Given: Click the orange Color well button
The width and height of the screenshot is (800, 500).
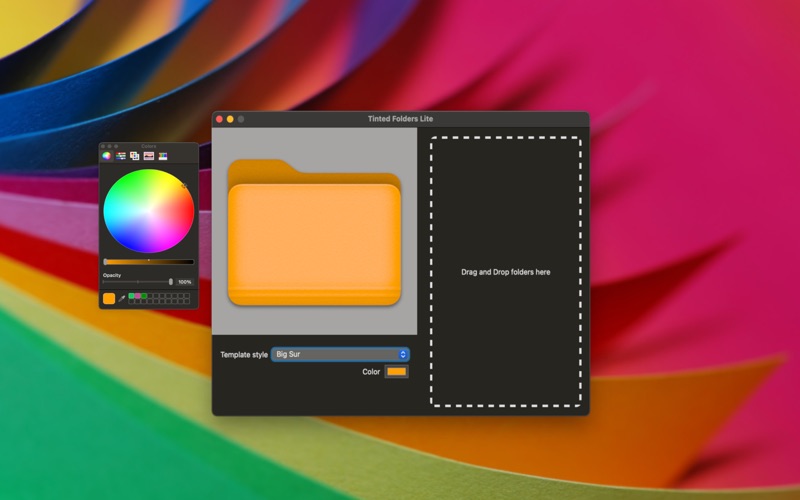Looking at the screenshot, I should coord(396,372).
